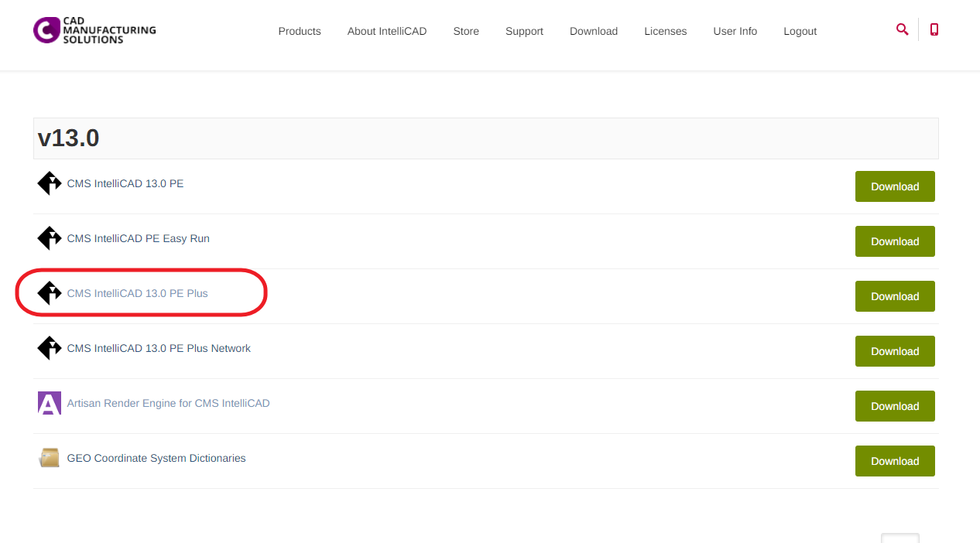Go to the Store menu item
The width and height of the screenshot is (980, 543).
466,31
